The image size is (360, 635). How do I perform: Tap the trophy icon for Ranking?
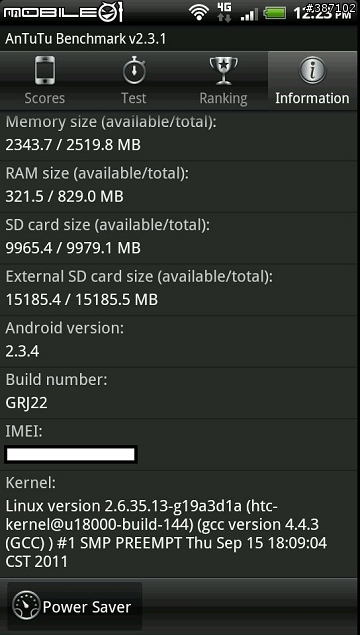[224, 70]
